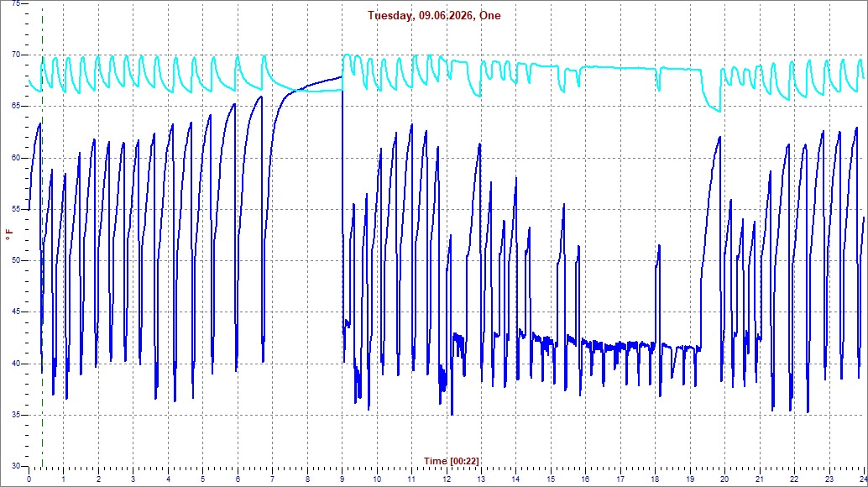Click x-axis hour label 2

pyautogui.click(x=98, y=479)
